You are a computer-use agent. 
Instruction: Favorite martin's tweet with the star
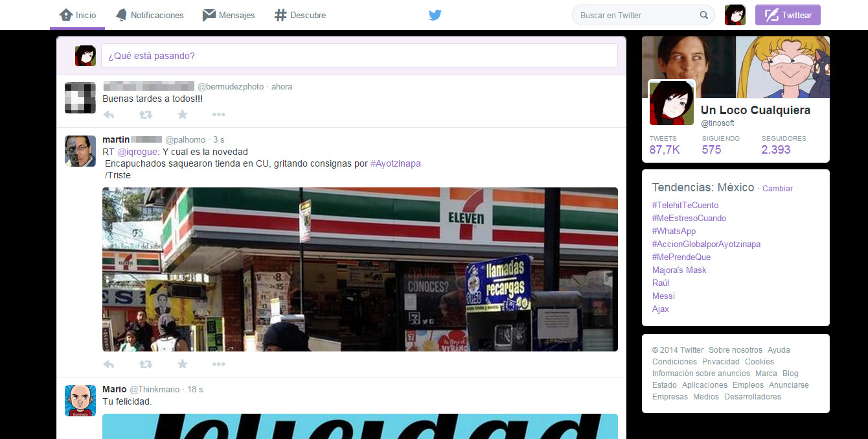click(182, 364)
